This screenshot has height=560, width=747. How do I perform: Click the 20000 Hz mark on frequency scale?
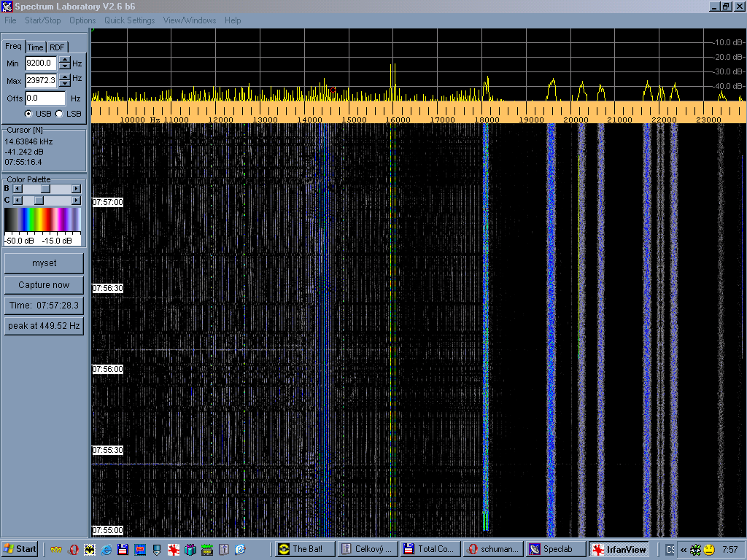click(x=575, y=120)
